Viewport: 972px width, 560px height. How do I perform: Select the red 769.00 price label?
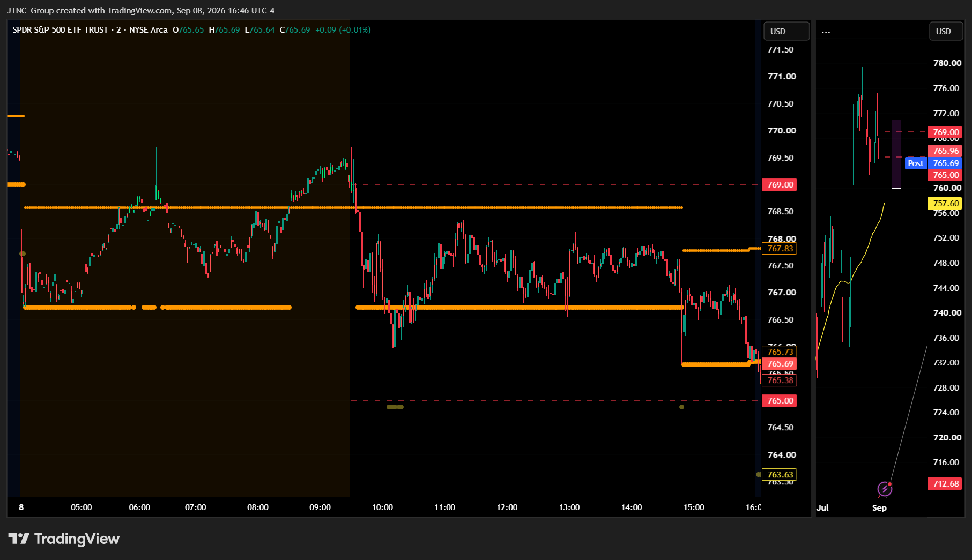pos(780,184)
